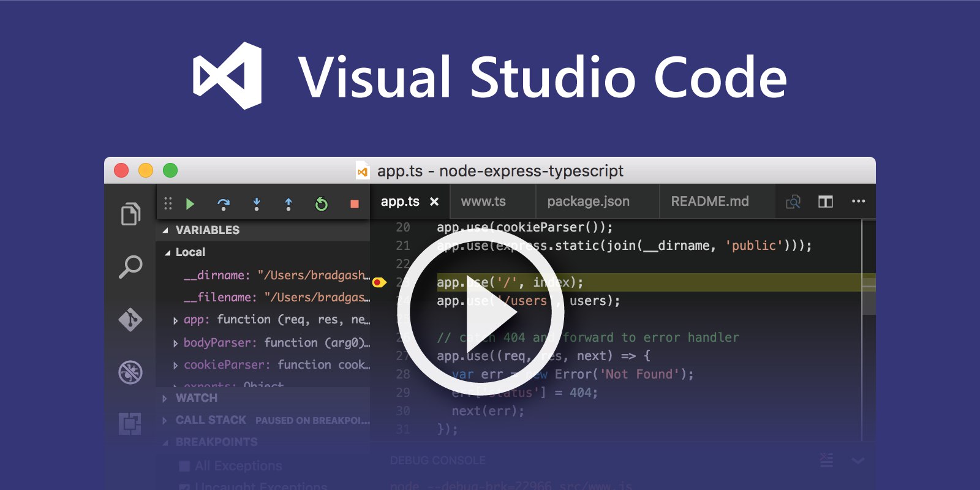Viewport: 980px width, 490px height.
Task: Click the Restart debug button
Action: pyautogui.click(x=321, y=204)
